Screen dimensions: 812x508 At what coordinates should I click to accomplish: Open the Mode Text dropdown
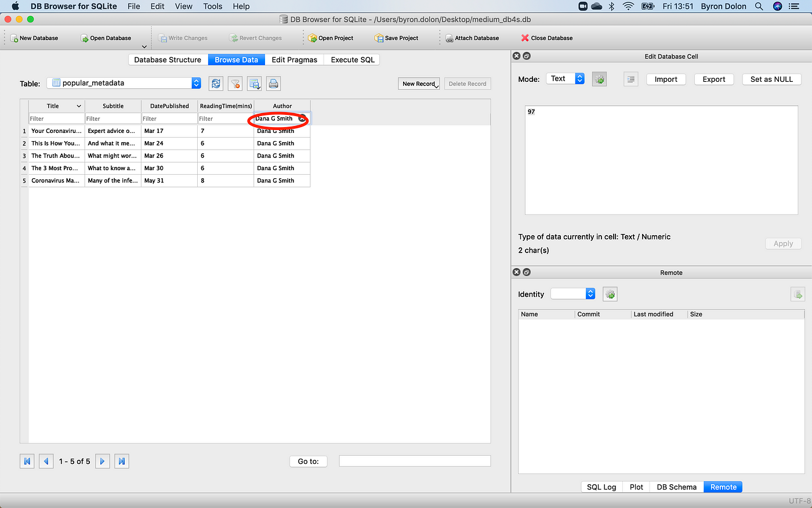(565, 78)
